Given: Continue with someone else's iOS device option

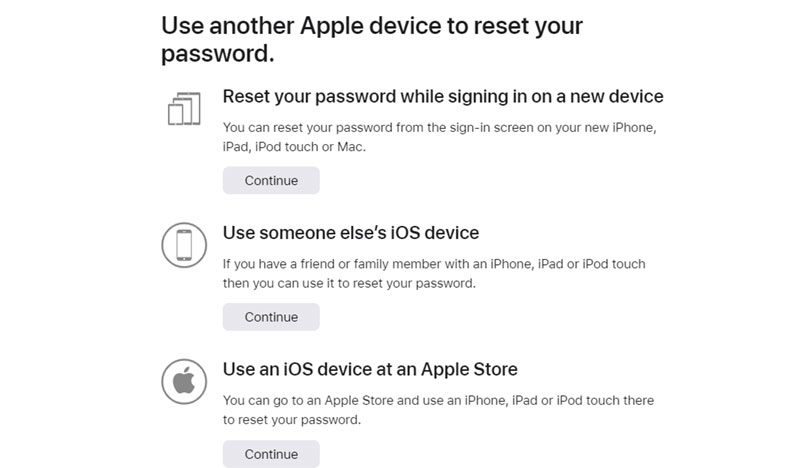Looking at the screenshot, I should (271, 316).
